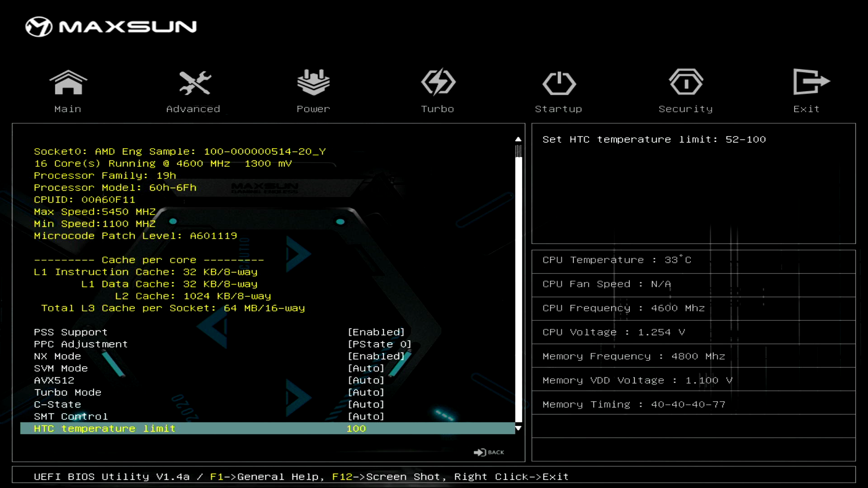Open the Security shield icon
Image resolution: width=868 pixels, height=488 pixels.
pyautogui.click(x=686, y=83)
